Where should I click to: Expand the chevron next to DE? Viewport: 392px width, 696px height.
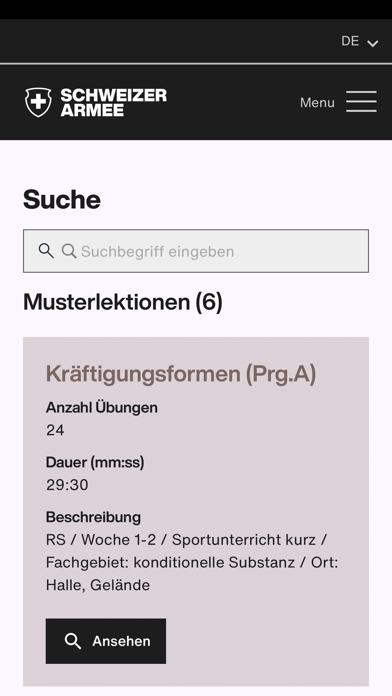click(372, 43)
